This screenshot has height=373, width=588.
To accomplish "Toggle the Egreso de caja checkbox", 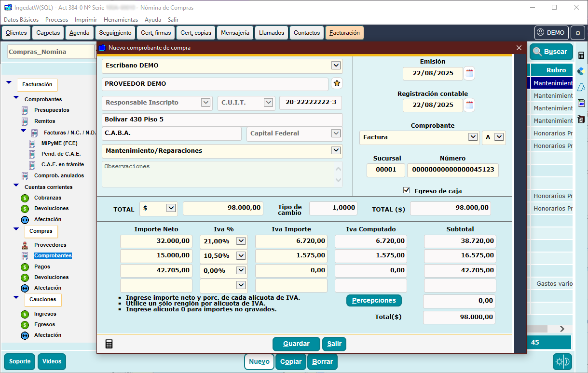I will 406,190.
